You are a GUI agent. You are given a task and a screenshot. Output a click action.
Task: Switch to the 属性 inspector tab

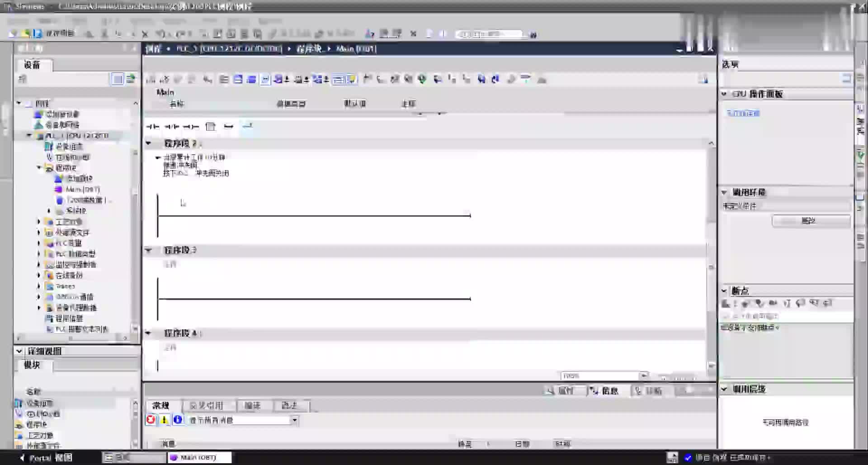coord(565,391)
